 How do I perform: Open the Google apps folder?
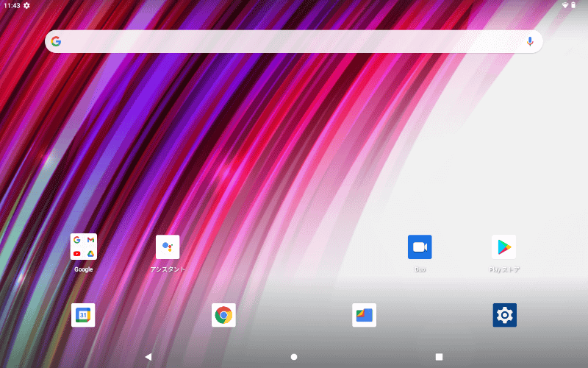83,247
